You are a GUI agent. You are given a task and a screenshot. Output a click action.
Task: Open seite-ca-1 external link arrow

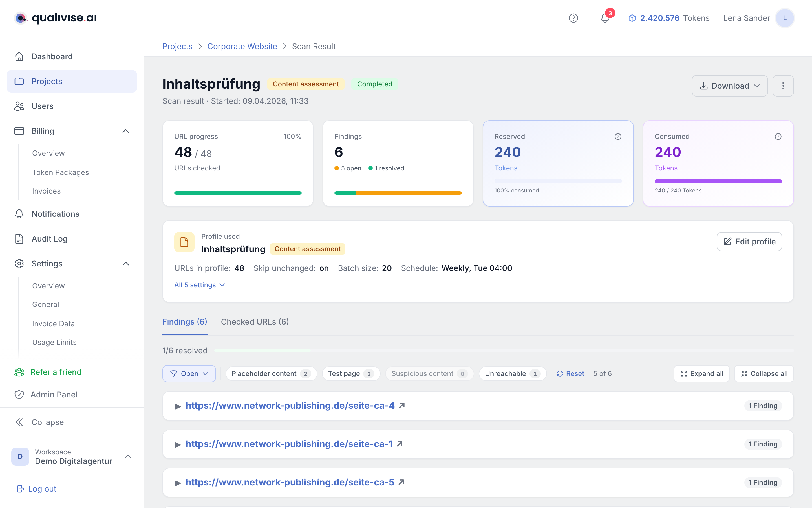400,444
